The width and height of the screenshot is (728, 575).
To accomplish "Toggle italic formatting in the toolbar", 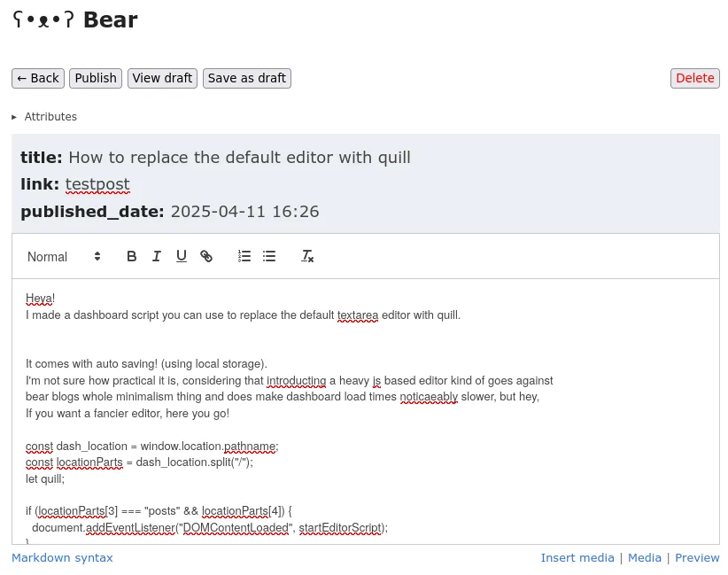I will [x=157, y=256].
